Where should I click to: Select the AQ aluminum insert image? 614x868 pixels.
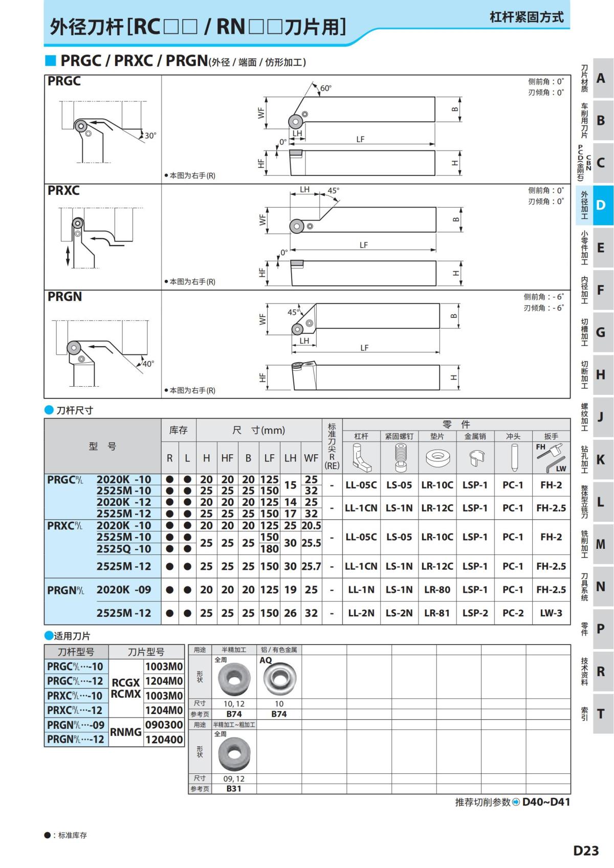279,678
